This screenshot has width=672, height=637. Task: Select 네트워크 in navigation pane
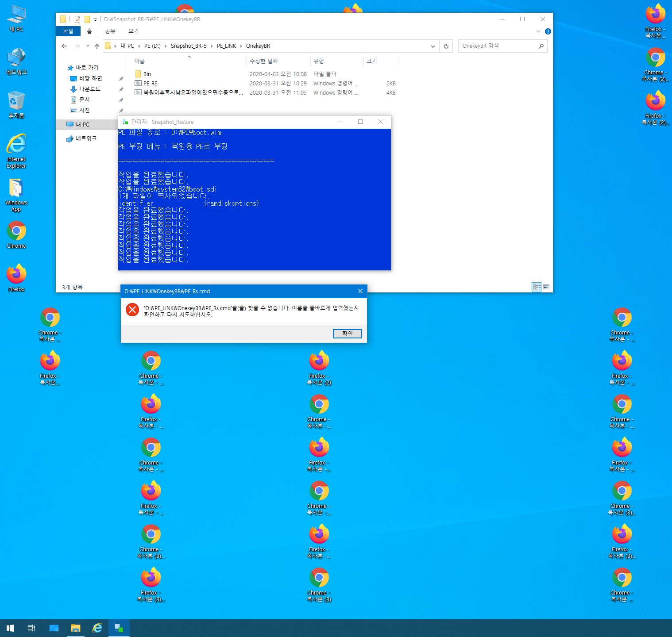[86, 138]
